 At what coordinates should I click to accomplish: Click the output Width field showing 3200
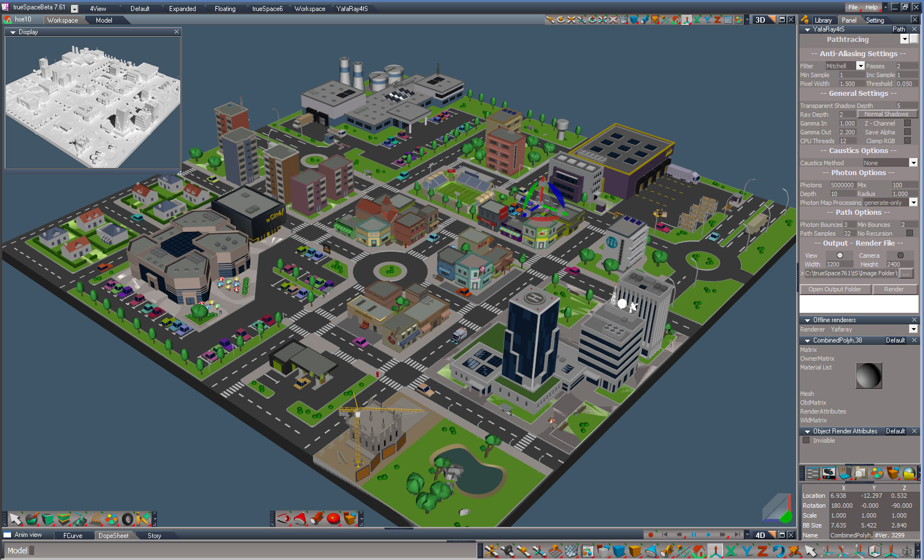click(x=840, y=264)
